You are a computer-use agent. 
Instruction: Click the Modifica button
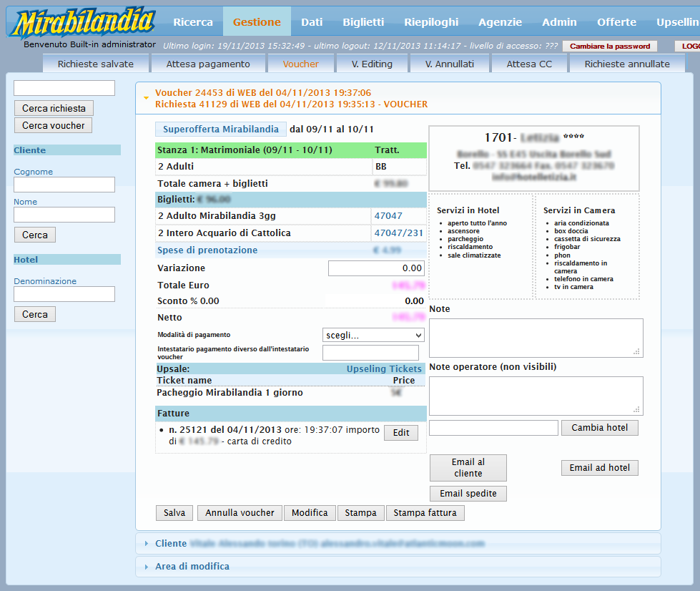(x=310, y=513)
